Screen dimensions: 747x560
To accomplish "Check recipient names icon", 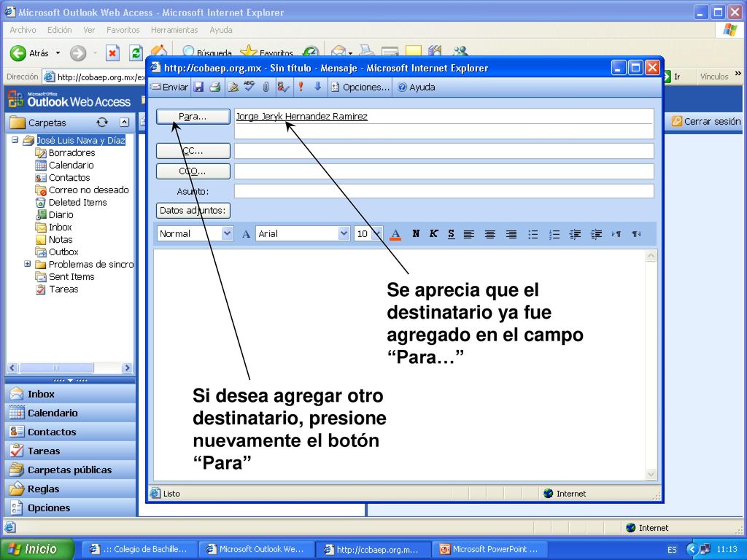I will click(x=283, y=87).
